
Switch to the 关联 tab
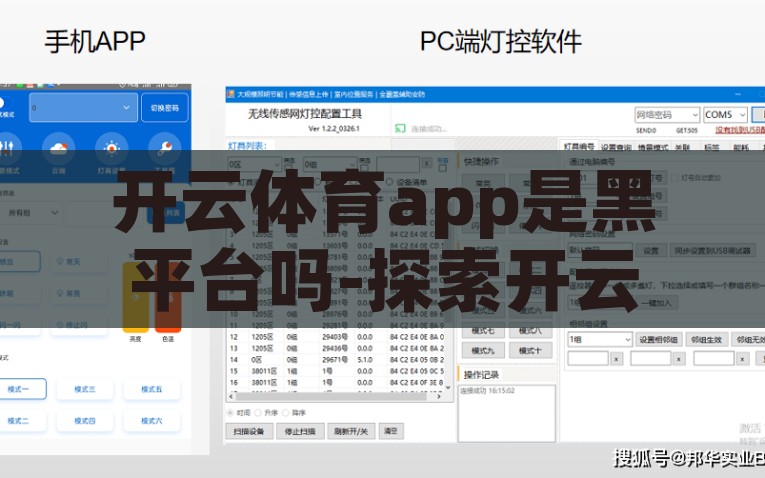682,147
